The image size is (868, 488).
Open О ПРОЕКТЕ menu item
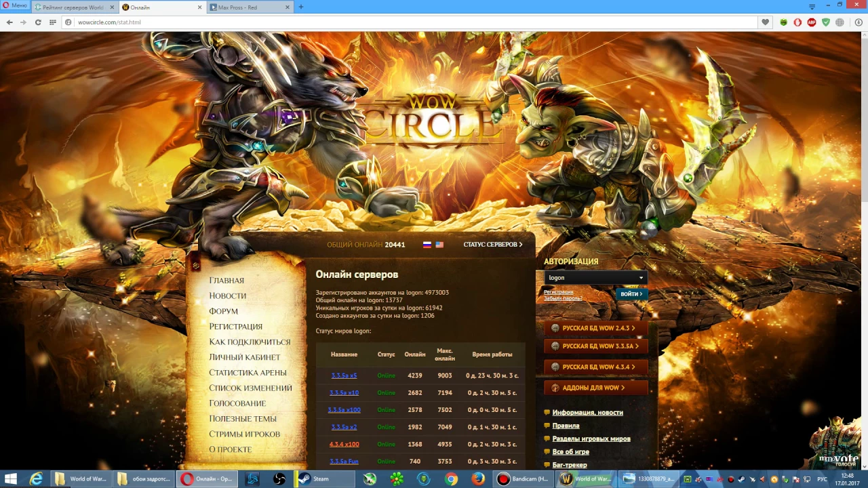tap(231, 450)
